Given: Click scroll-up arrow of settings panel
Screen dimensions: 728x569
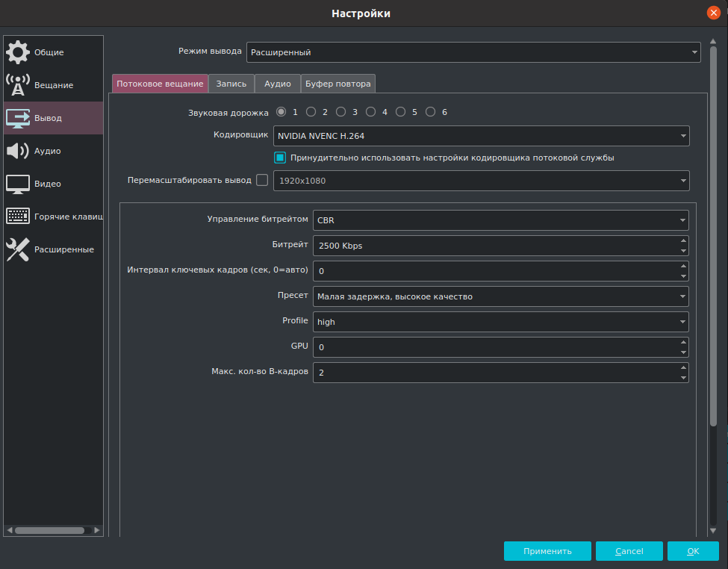Looking at the screenshot, I should point(713,41).
